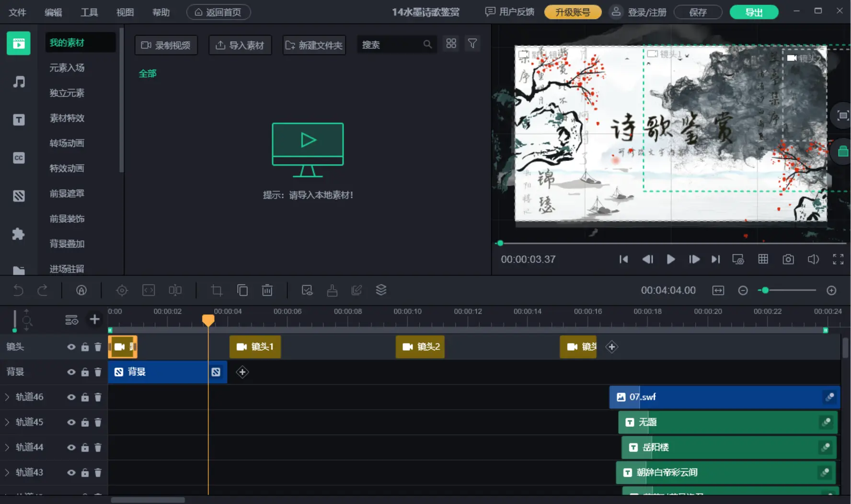Expand track 轨道43
The height and width of the screenshot is (504, 851).
pyautogui.click(x=7, y=472)
